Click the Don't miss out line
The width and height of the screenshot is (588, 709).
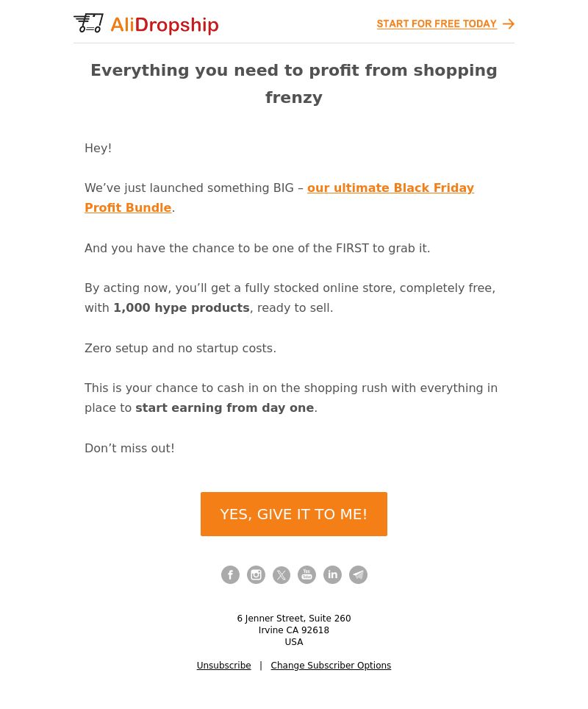(x=129, y=449)
